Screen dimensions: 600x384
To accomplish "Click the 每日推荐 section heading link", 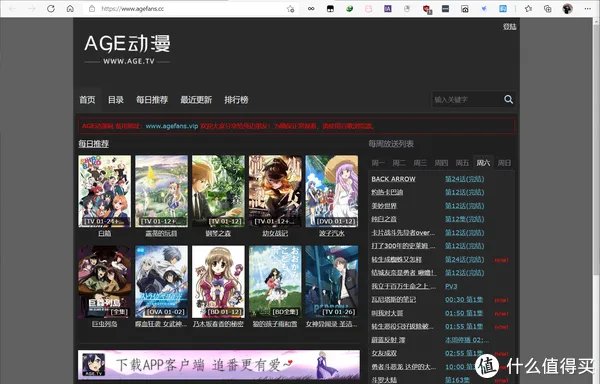I will tap(94, 144).
